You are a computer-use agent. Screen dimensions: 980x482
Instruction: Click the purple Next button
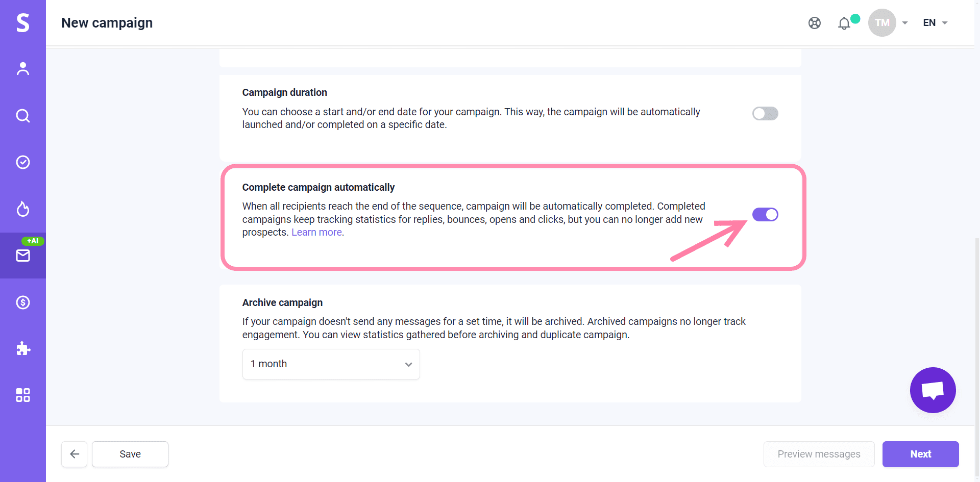pos(920,454)
